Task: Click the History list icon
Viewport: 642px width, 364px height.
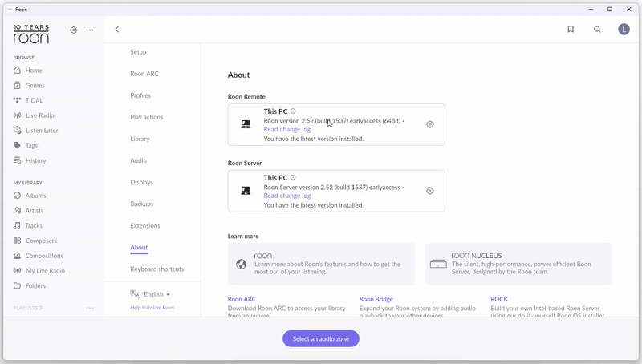Action: (17, 160)
